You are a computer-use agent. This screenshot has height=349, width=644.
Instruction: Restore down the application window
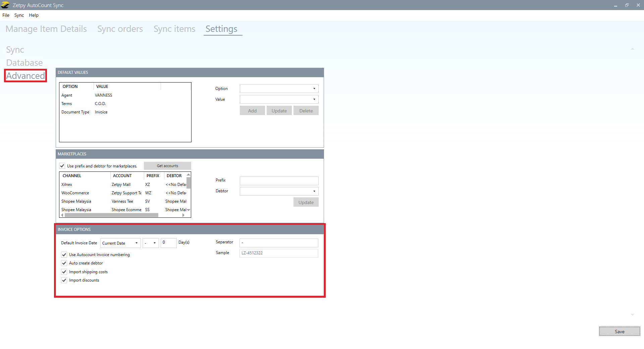[x=627, y=5]
